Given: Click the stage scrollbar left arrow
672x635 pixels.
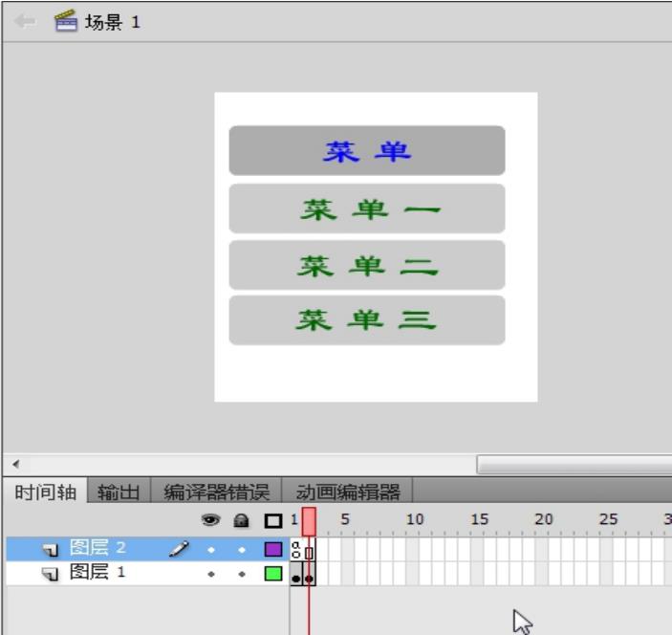Looking at the screenshot, I should coord(16,464).
